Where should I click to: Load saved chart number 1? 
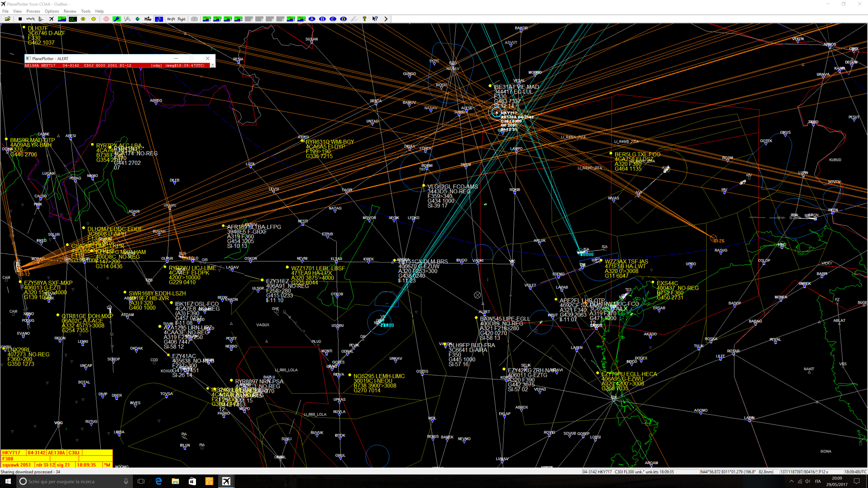207,19
